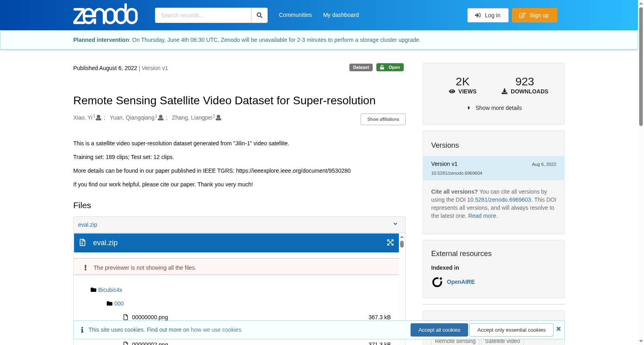Click the Satellite video keyword tag
644x345 pixels.
coord(502,341)
